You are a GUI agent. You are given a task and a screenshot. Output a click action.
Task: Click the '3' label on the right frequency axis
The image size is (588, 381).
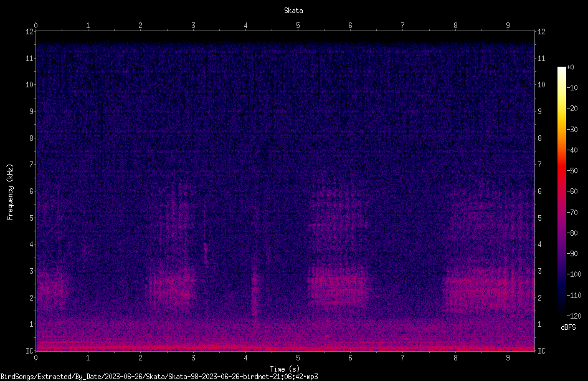[539, 271]
